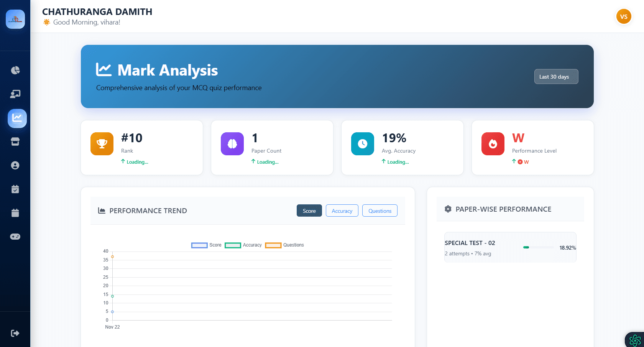Switch to the Questions trend tab
Screen dimensions: 644x347
coord(379,211)
